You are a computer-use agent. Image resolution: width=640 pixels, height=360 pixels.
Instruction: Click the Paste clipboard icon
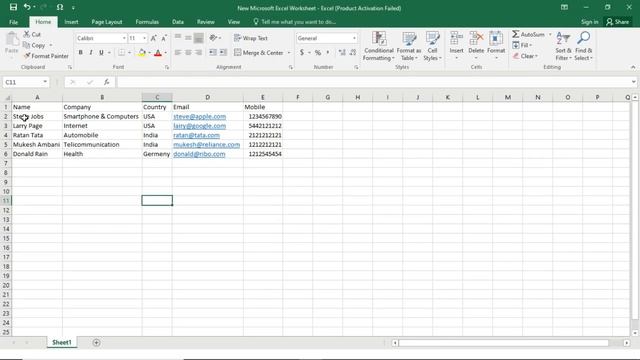click(x=12, y=40)
